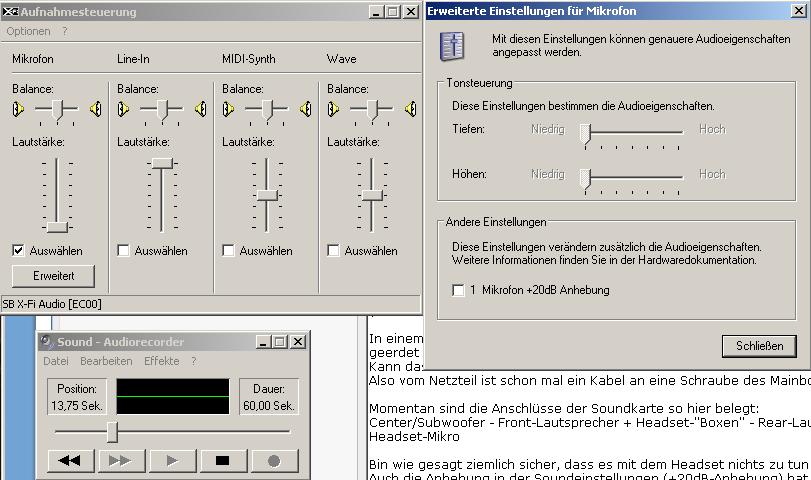This screenshot has width=811, height=480.
Task: Stop recording in Audiorecorder
Action: tap(223, 460)
